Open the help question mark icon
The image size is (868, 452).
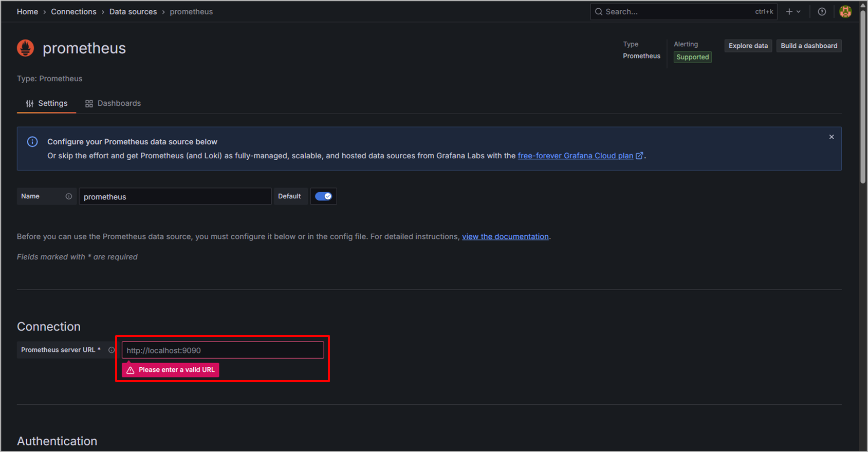pyautogui.click(x=822, y=12)
